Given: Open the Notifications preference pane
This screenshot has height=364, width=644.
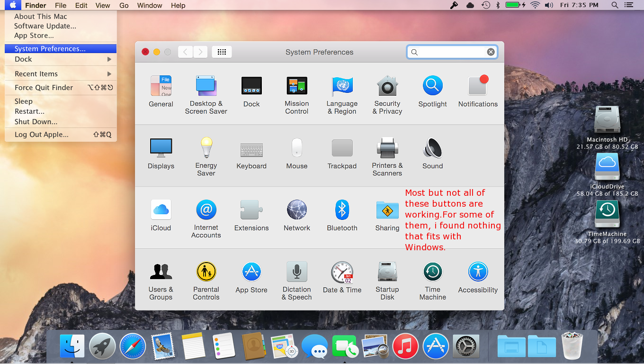Looking at the screenshot, I should pos(478,91).
